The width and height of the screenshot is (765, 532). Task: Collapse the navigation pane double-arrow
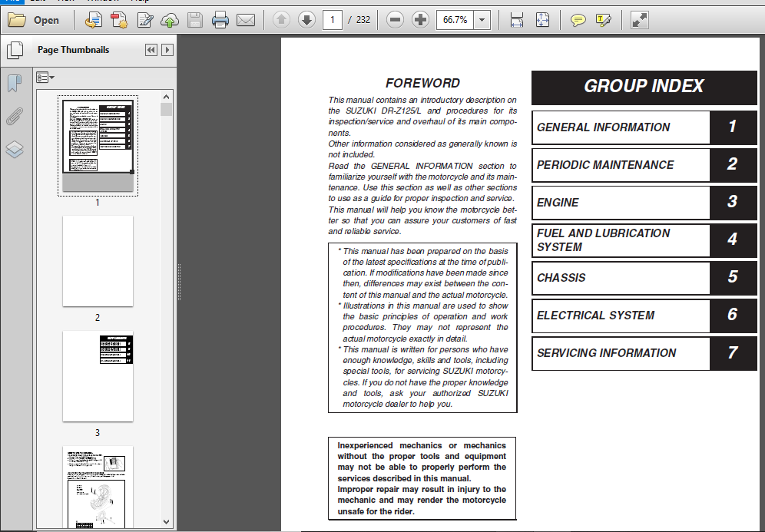(151, 50)
